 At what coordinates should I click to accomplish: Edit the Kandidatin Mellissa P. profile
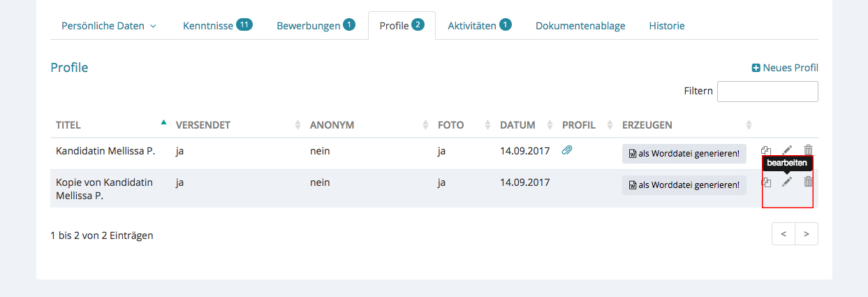[x=787, y=150]
